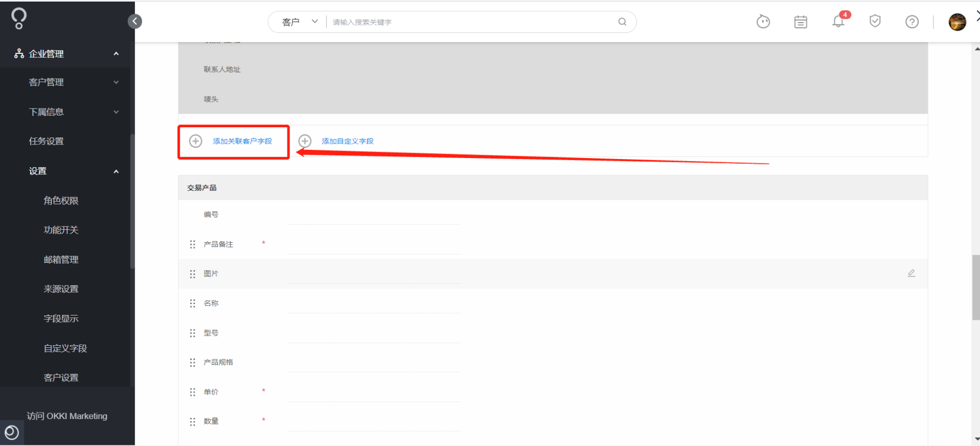Viewport: 980px width, 446px height.
Task: Click the sidebar scrollbar thumb
Action: click(132, 201)
